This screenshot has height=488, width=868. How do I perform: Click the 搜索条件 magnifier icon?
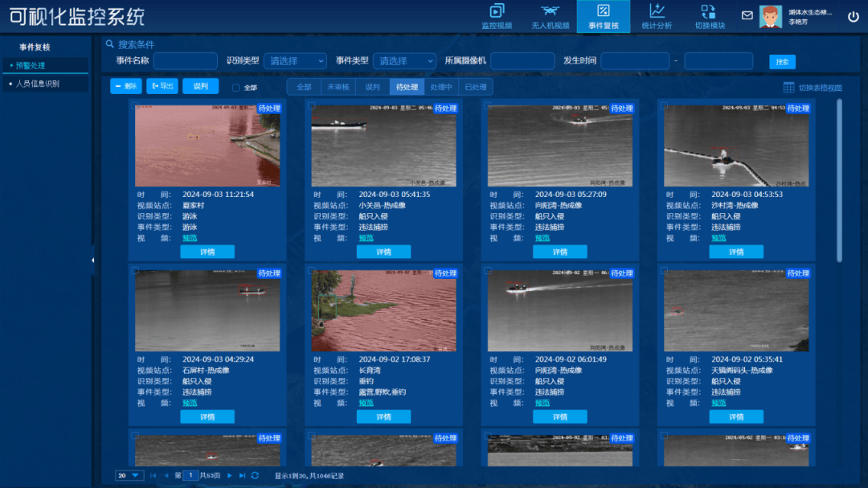click(x=109, y=43)
